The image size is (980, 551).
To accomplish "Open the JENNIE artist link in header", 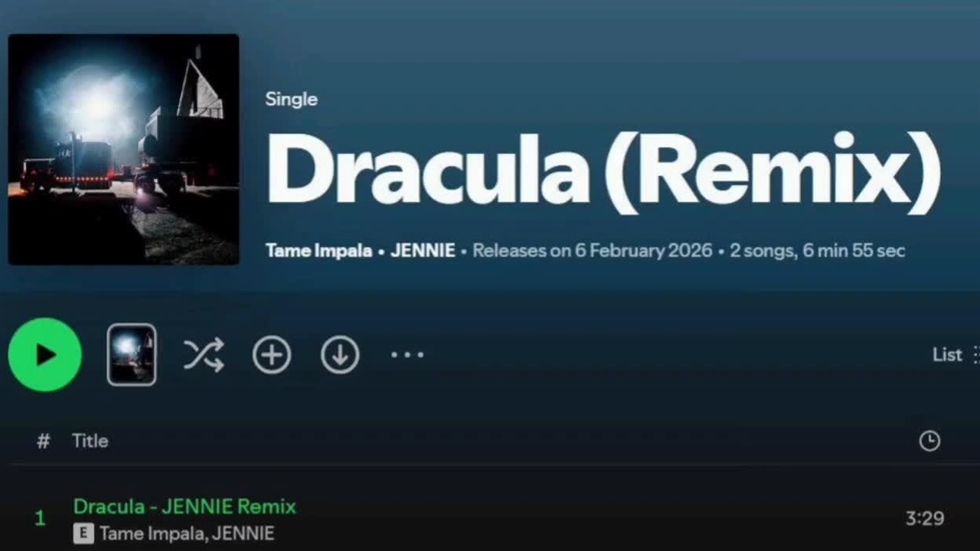I will 423,251.
